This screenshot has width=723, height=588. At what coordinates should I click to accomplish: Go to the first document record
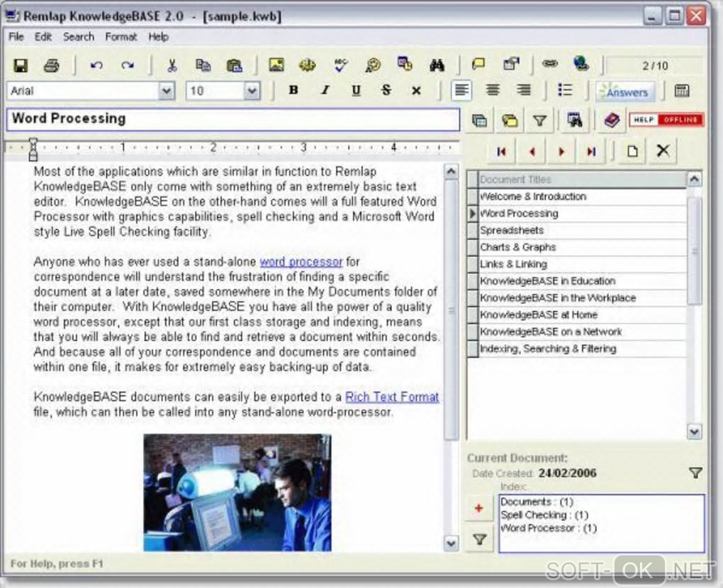(502, 152)
